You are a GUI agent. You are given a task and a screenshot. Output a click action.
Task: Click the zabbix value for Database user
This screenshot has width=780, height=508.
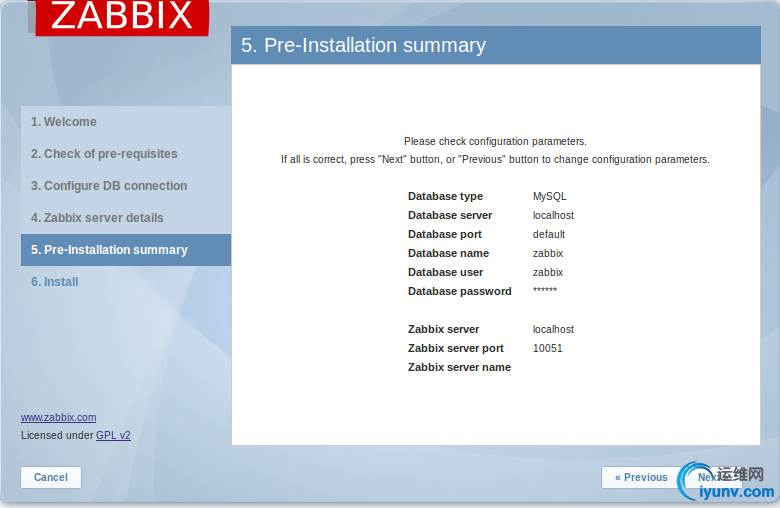(x=548, y=272)
